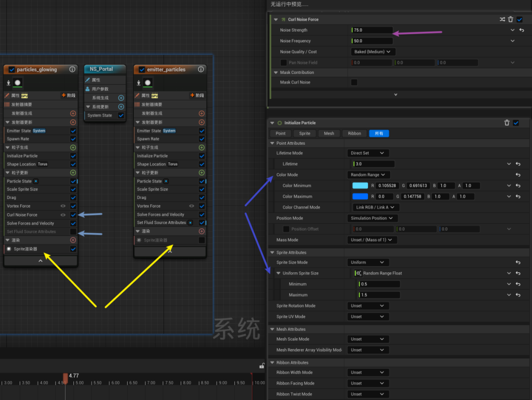Open the Color Mode Random Range dropdown
532x400 pixels.
pyautogui.click(x=368, y=175)
